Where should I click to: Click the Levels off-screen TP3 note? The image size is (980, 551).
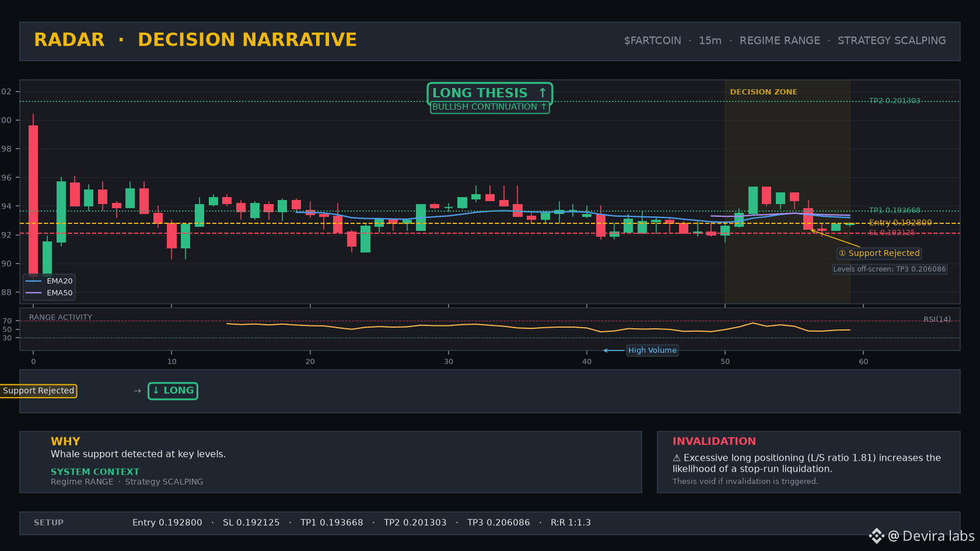click(890, 269)
